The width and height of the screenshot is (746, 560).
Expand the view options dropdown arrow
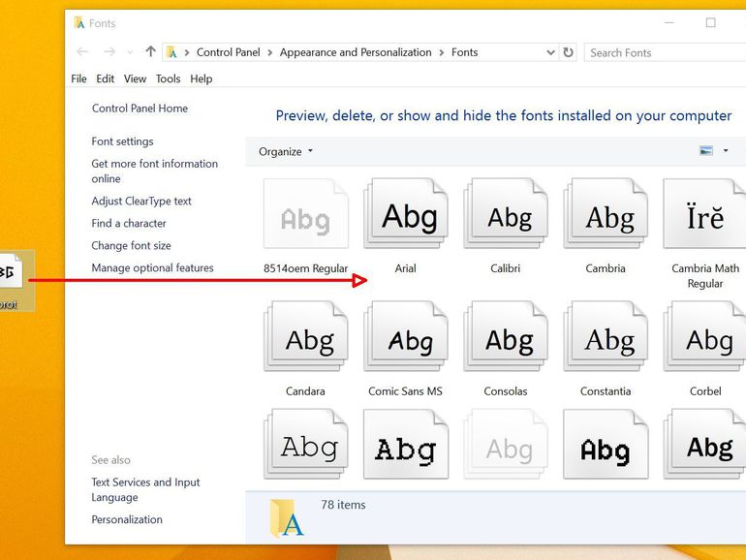tap(726, 151)
